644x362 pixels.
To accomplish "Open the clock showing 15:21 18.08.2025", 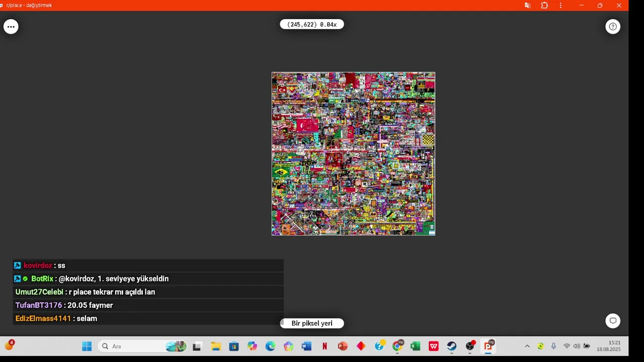I will point(609,346).
